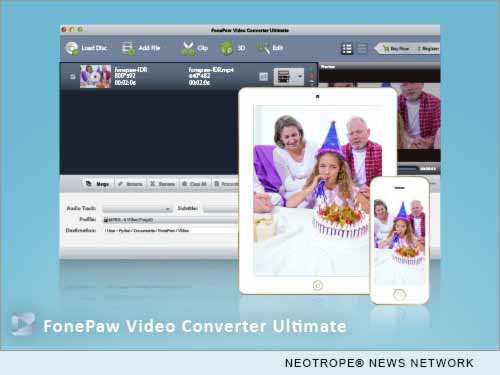Open the 3D cube settings

click(x=226, y=49)
